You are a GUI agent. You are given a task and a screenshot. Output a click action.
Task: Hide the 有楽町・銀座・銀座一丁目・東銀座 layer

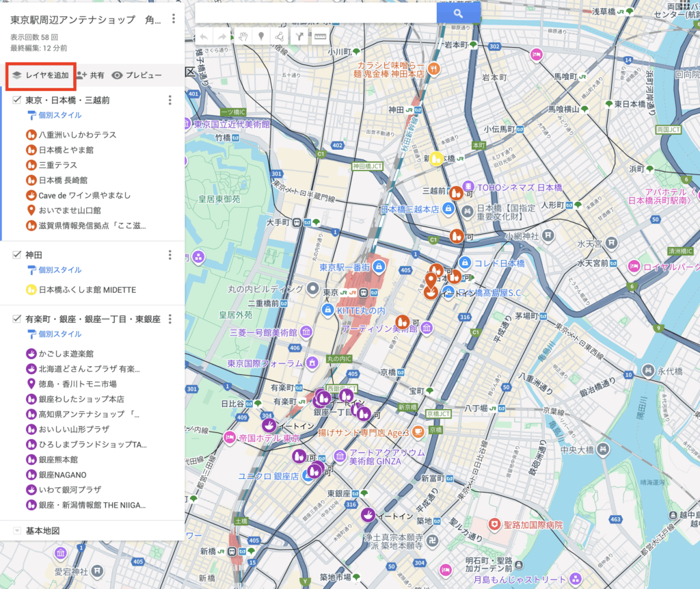point(18,319)
